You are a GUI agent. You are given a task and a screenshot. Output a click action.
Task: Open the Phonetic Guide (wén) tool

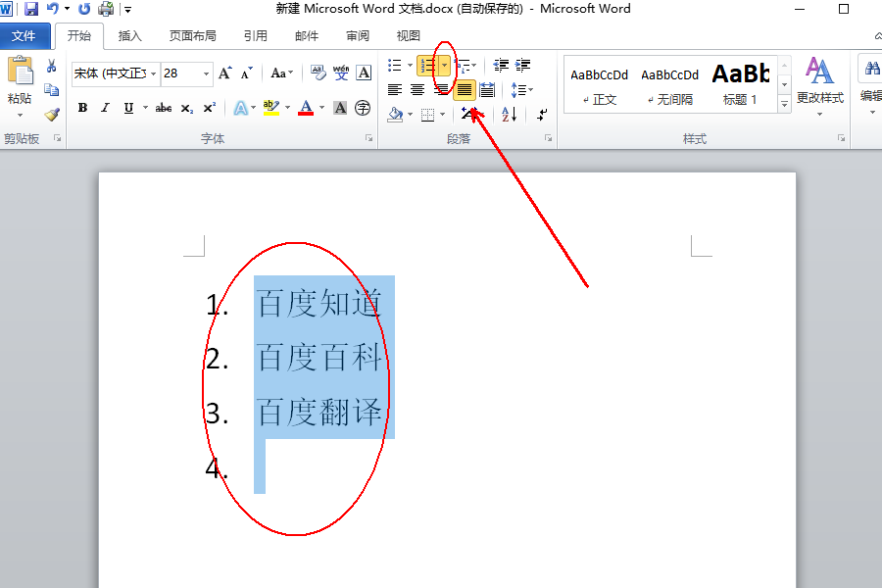click(341, 73)
